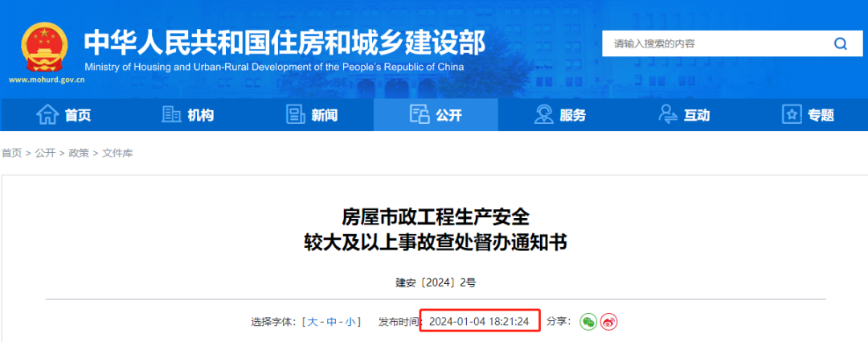This screenshot has height=342, width=868.
Task: Click the building icon beside 机构
Action: 171,115
